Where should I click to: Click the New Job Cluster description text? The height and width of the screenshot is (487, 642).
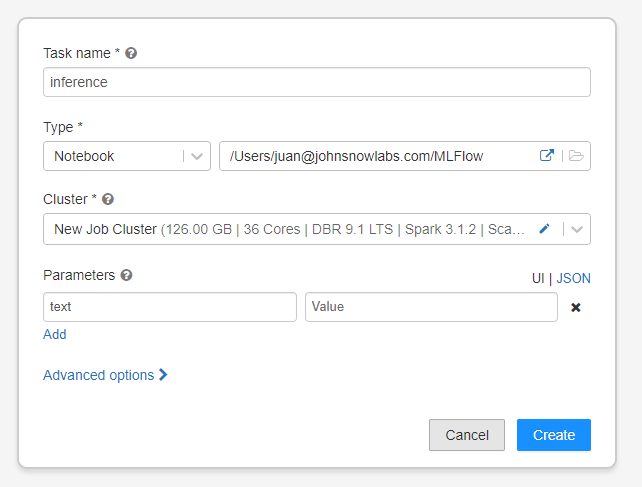click(x=289, y=229)
